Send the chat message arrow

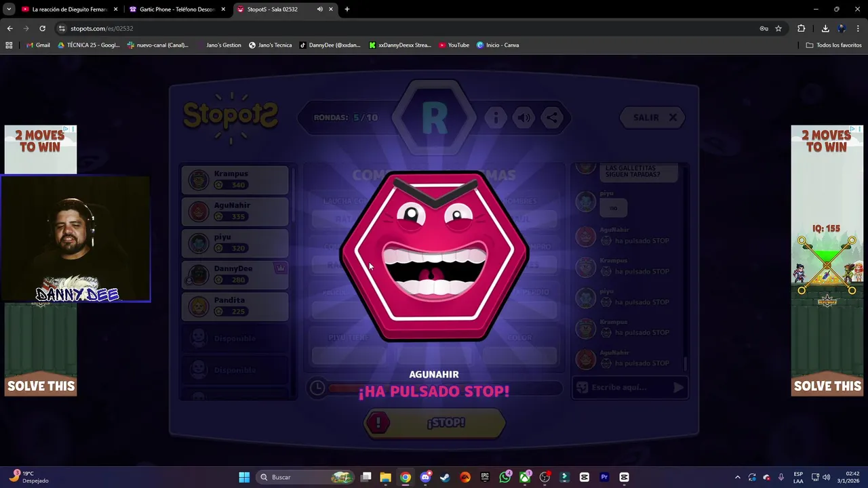(x=678, y=388)
